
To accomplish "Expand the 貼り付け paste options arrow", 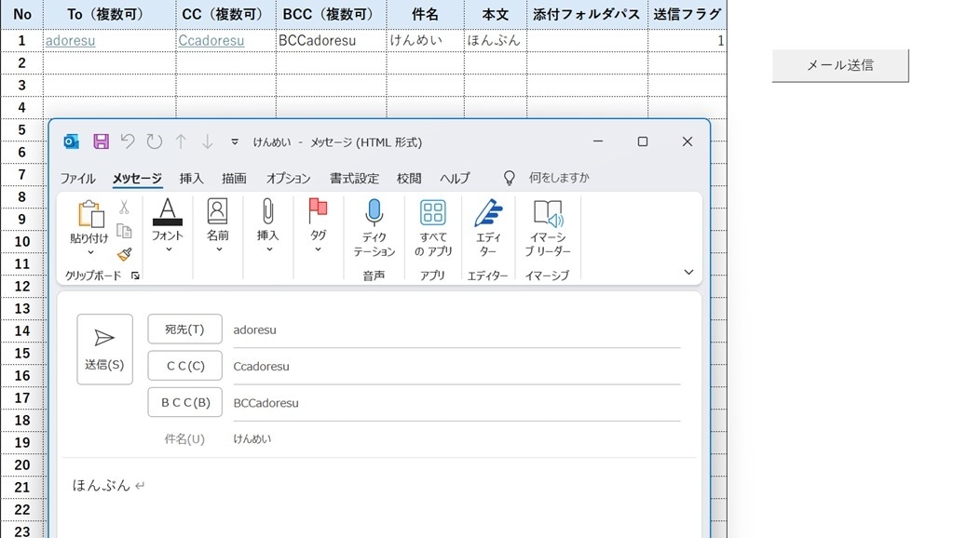I will pyautogui.click(x=90, y=252).
